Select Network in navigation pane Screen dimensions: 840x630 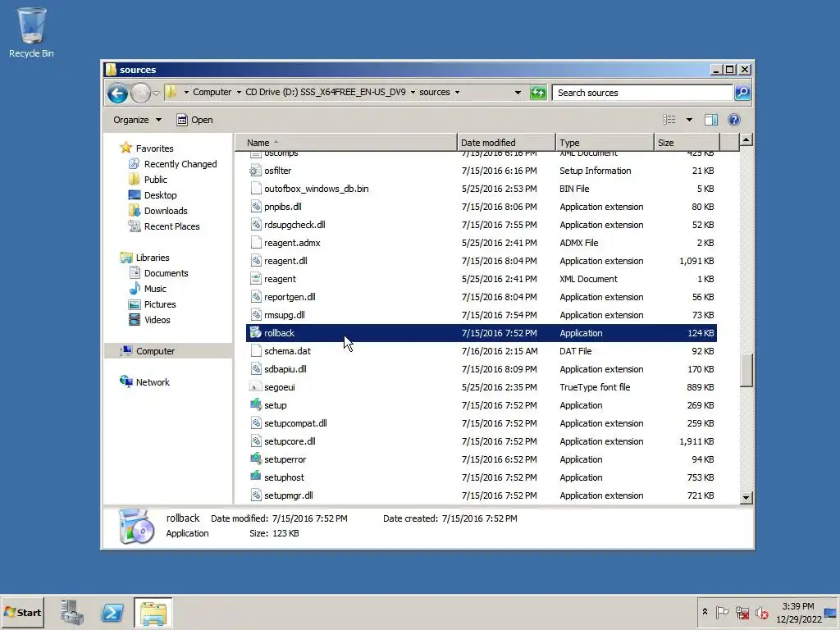click(152, 382)
